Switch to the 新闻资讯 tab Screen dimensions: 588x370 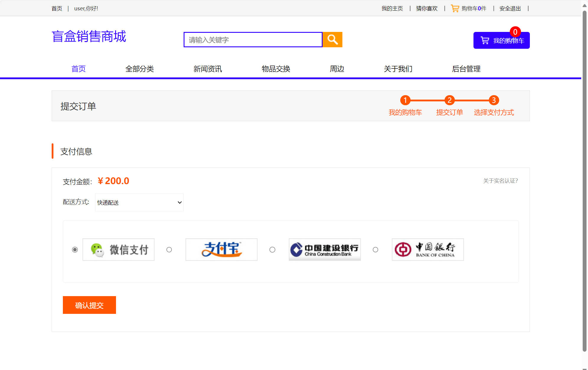click(x=208, y=69)
